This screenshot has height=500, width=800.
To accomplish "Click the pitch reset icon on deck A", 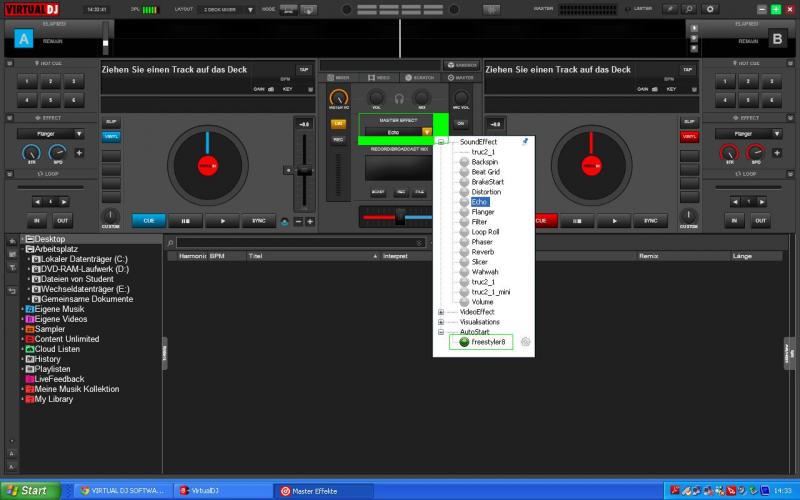I will [x=285, y=221].
